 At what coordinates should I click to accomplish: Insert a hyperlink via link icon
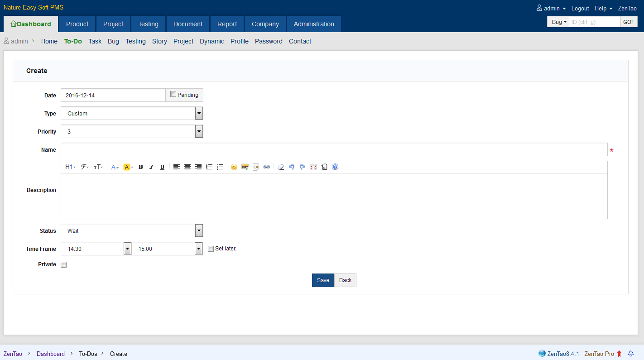[x=267, y=167]
